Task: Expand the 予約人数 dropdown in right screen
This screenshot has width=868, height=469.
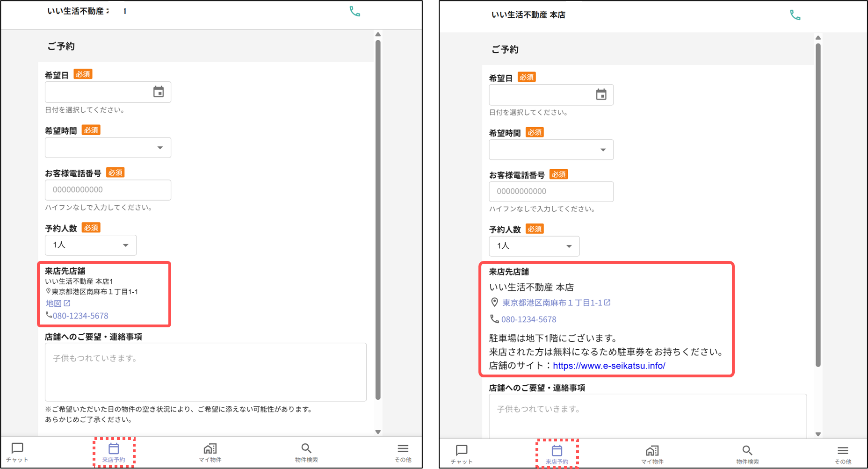Action: pos(534,246)
